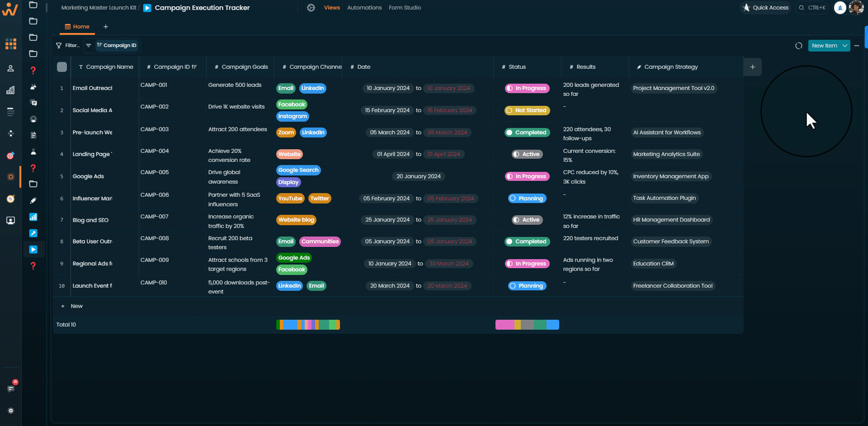The height and width of the screenshot is (426, 868).
Task: Open the settings gear at sidebar bottom
Action: tap(11, 411)
